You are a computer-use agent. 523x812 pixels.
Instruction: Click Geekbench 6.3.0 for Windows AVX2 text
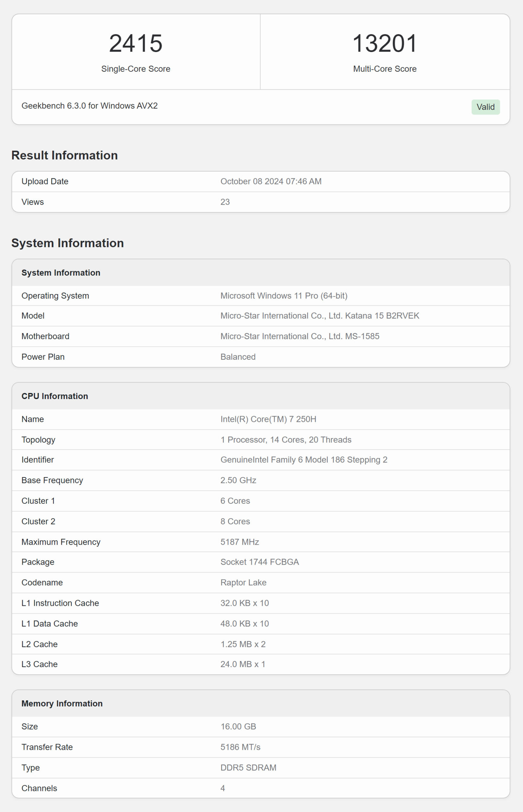click(x=90, y=106)
